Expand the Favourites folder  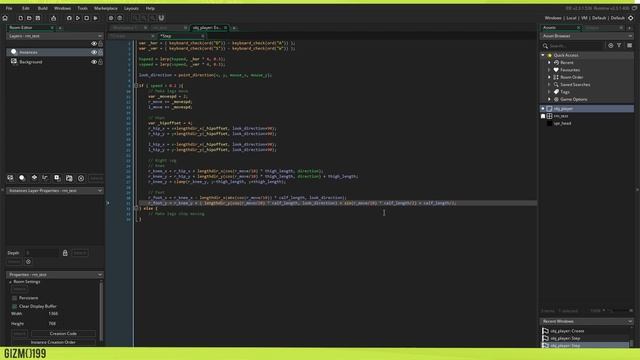[549, 70]
